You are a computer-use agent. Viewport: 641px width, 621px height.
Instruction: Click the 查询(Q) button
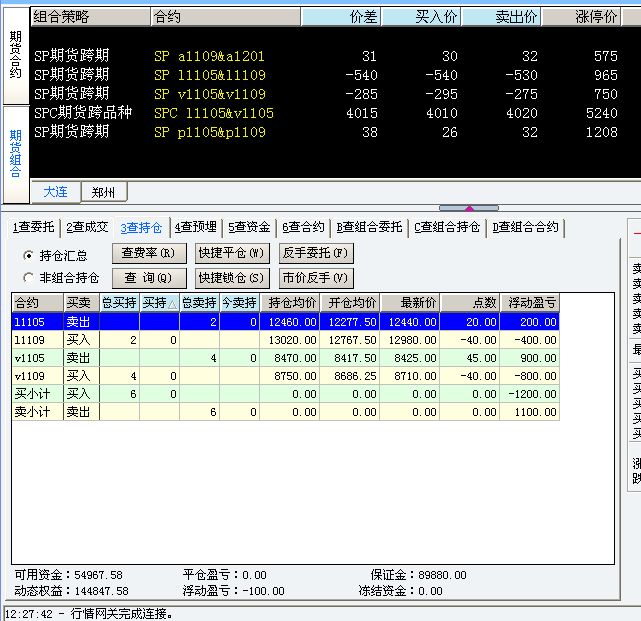coord(149,278)
